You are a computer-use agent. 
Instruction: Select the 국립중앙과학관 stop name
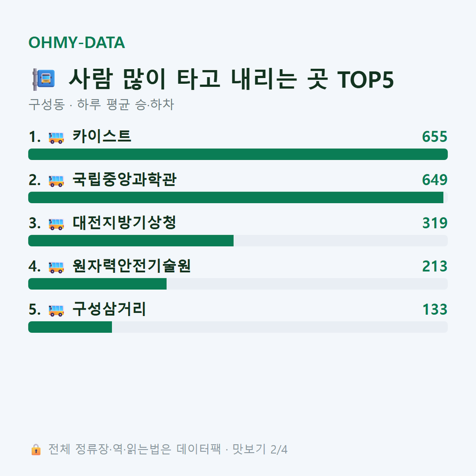point(124,180)
